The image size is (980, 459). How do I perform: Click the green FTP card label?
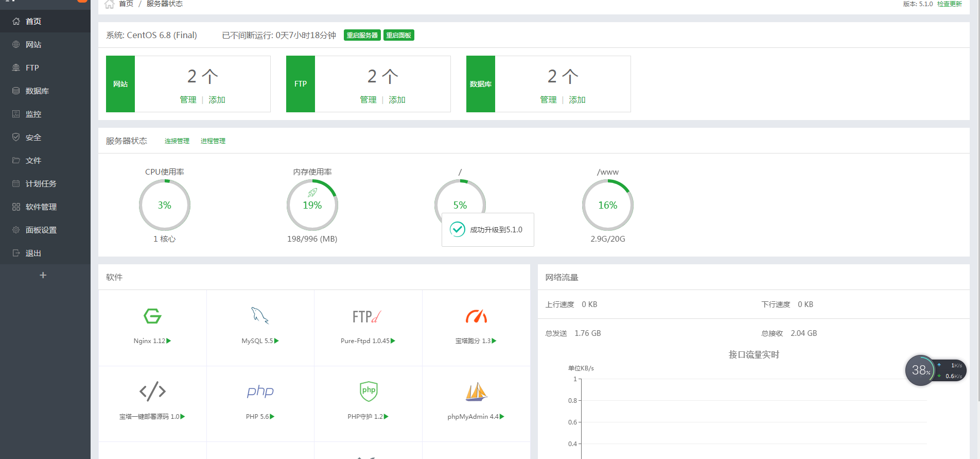[x=301, y=84]
